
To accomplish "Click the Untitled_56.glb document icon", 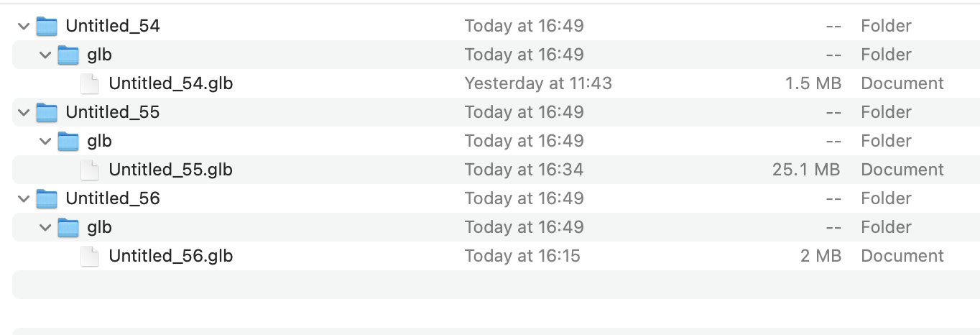I will click(90, 257).
